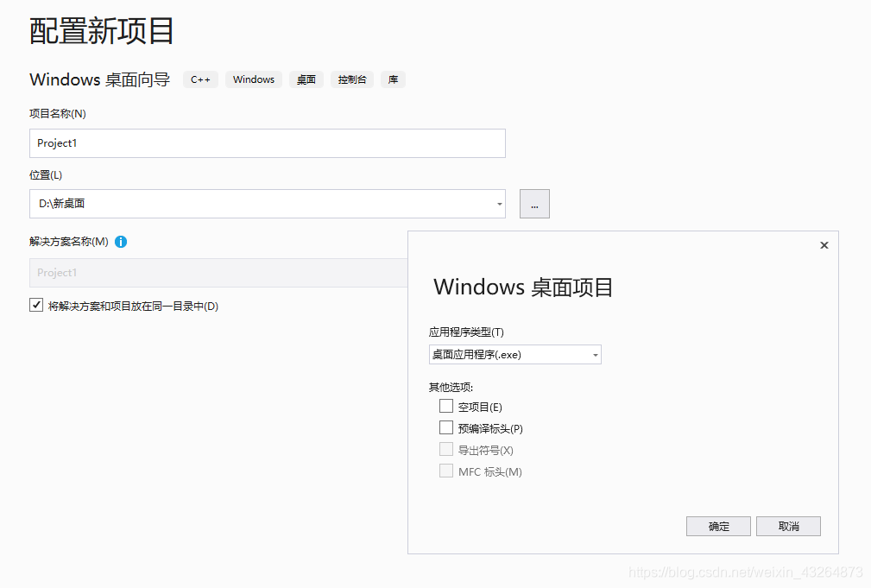Click the 解决方案名称(M) label

(x=69, y=242)
